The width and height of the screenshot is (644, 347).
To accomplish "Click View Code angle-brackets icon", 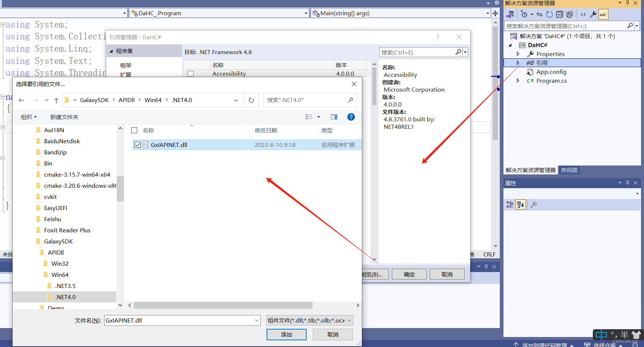I will 583,14.
